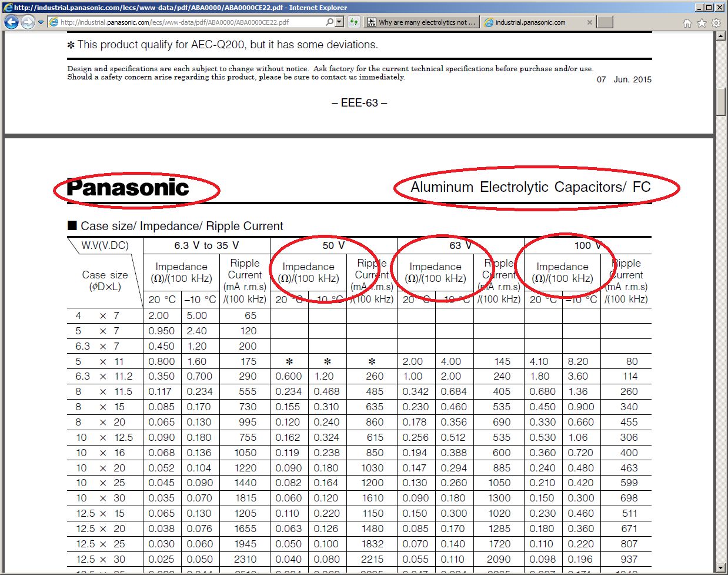This screenshot has height=575, width=728.
Task: Click impedance value '8.20' in 100 V column
Action: coord(578,361)
